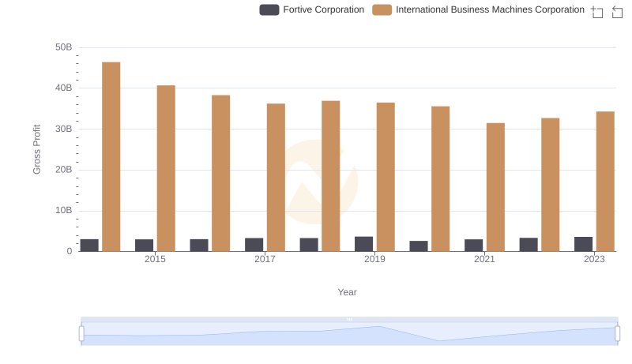Select the Fortive bar for 2018

[x=309, y=245]
